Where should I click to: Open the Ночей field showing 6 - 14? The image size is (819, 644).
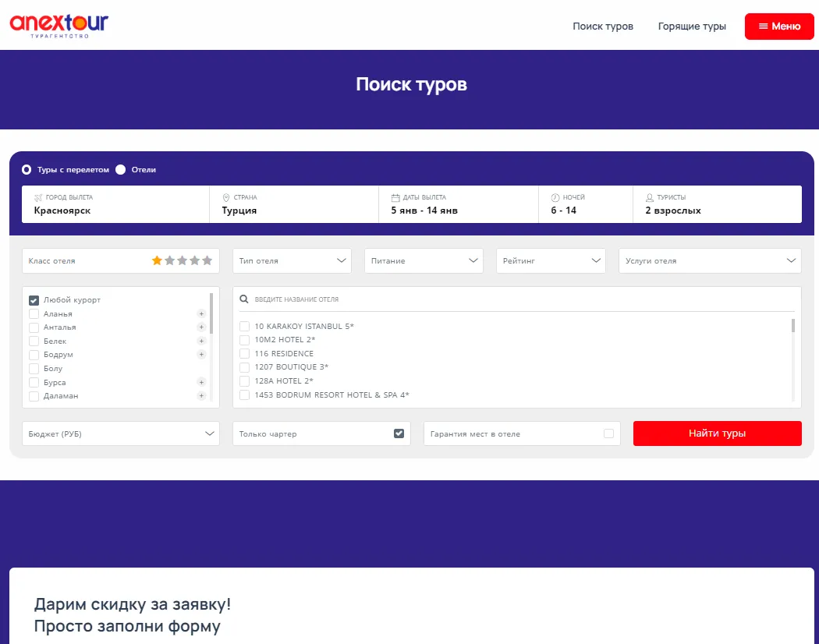[x=586, y=204]
